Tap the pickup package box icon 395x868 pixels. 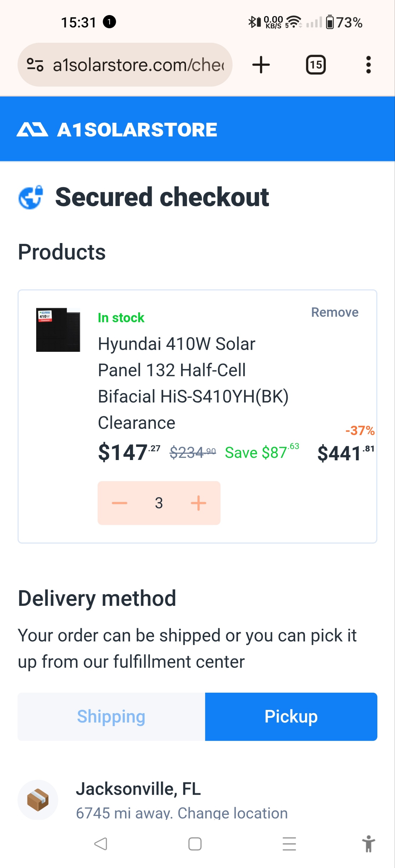click(x=38, y=800)
